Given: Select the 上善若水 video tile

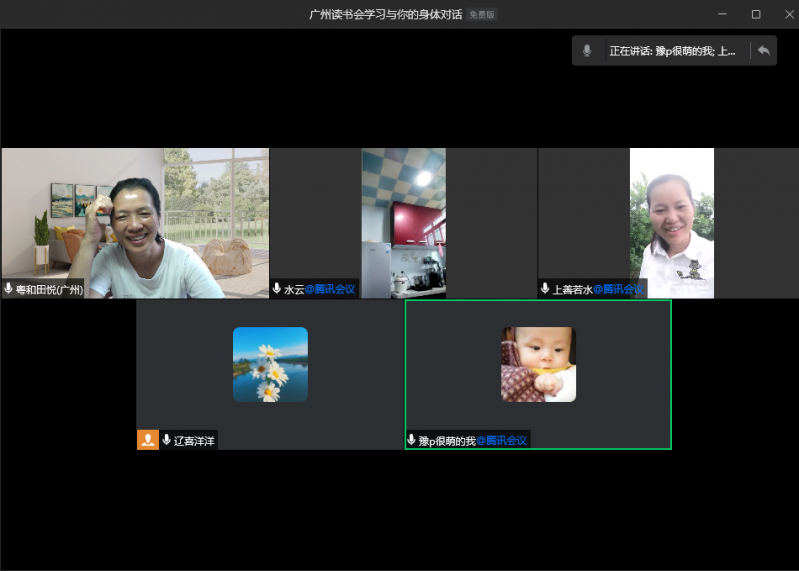Looking at the screenshot, I should (671, 220).
